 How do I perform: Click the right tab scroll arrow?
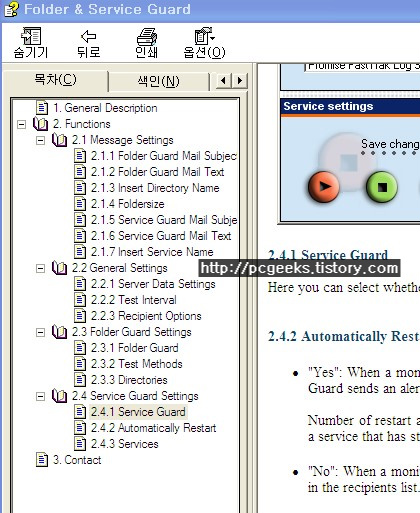[240, 81]
